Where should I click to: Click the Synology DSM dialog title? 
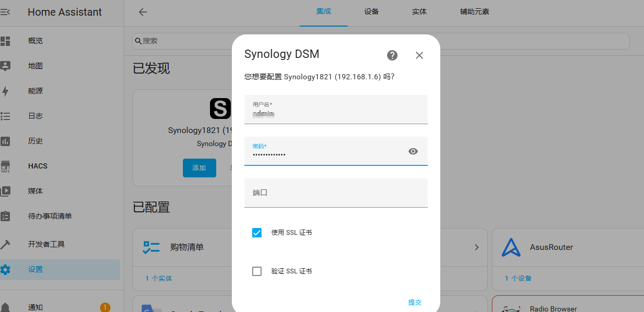282,54
